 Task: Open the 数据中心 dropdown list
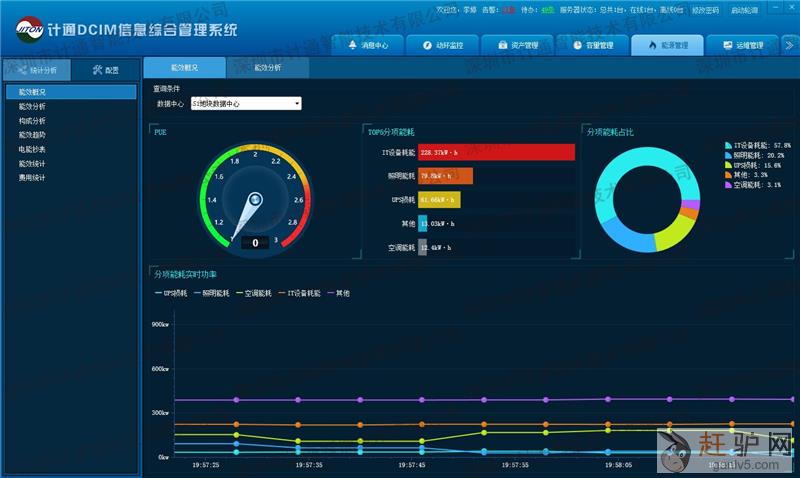297,103
